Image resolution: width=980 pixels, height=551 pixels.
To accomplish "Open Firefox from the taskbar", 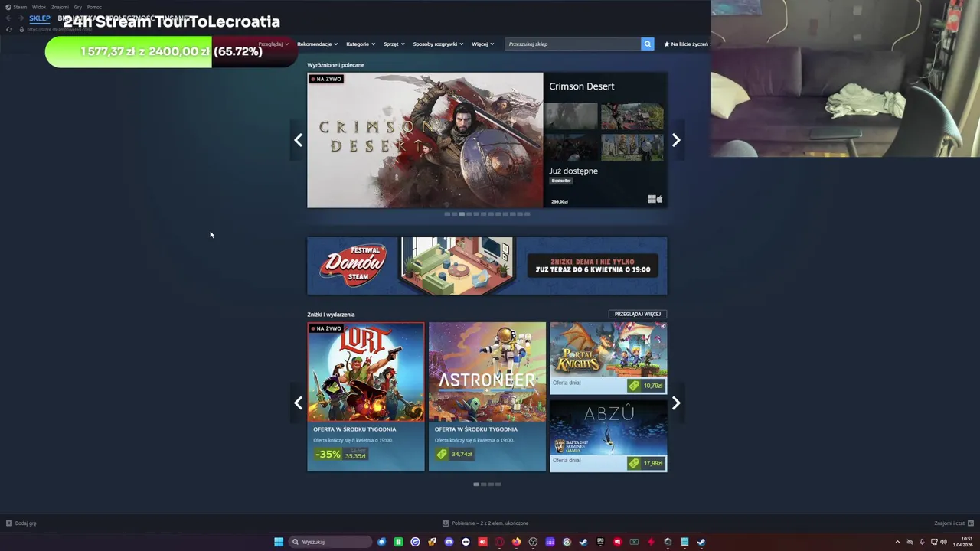I will 516,542.
